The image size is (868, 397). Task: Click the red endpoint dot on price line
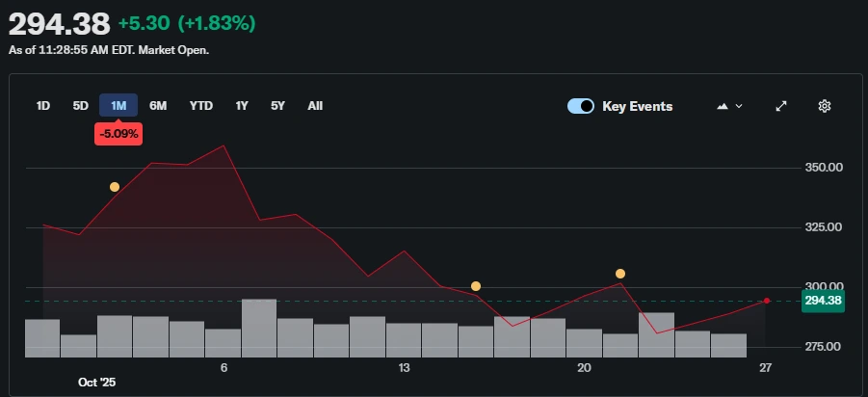766,301
